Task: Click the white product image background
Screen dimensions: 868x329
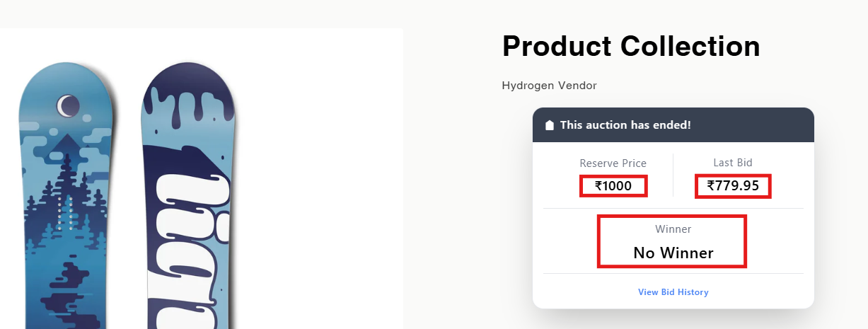Action: coord(202,178)
